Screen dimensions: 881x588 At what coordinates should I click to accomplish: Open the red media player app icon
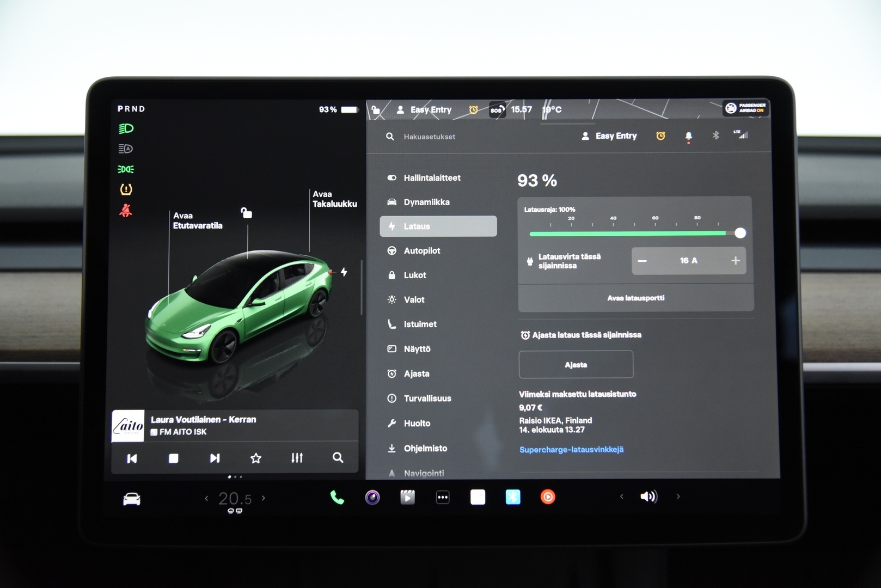(x=548, y=497)
